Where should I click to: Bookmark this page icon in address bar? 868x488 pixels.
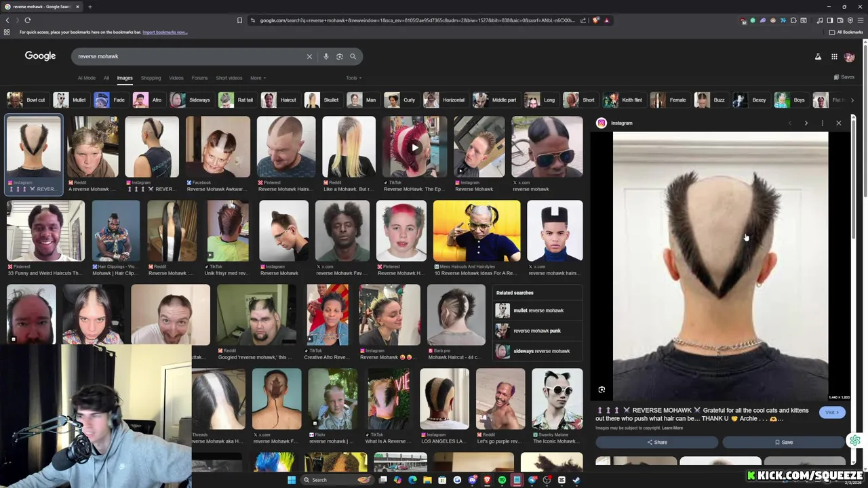coord(239,20)
